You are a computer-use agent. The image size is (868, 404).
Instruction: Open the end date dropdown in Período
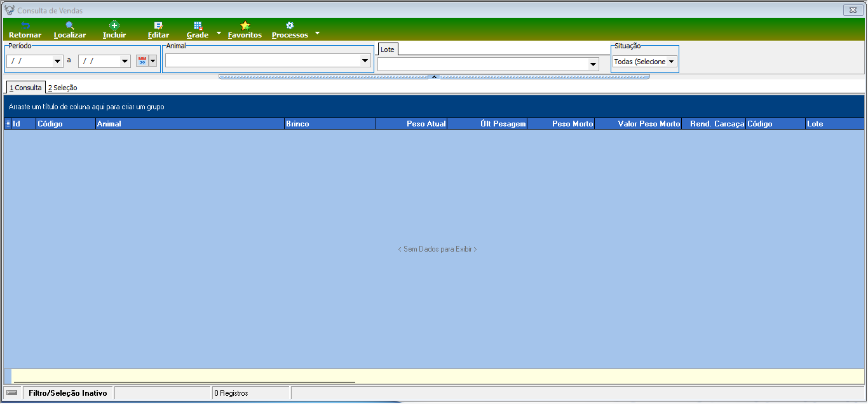pyautogui.click(x=125, y=62)
